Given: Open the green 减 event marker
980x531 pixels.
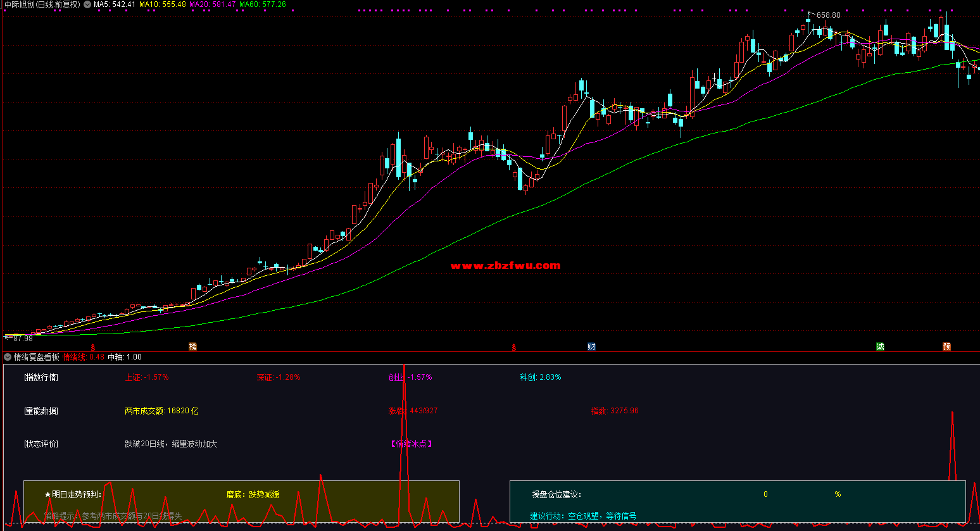Looking at the screenshot, I should tap(880, 347).
